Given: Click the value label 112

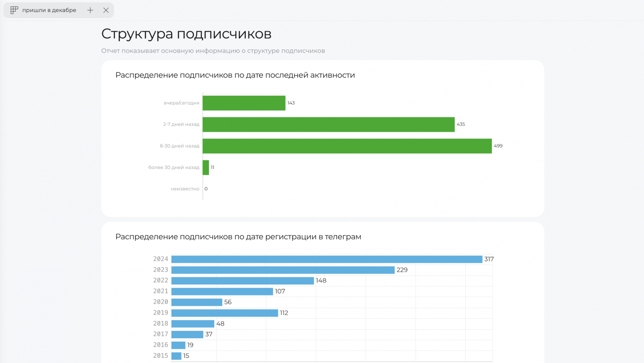Looking at the screenshot, I should [x=284, y=313].
